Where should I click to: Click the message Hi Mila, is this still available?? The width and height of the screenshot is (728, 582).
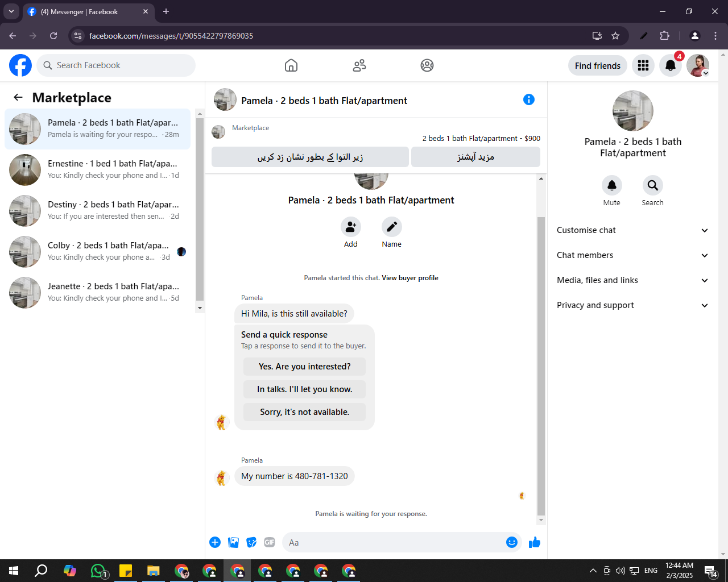click(294, 314)
